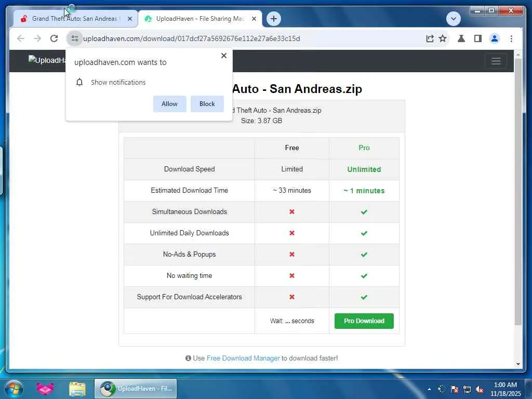This screenshot has height=399, width=532.
Task: Click green check for Unlimited Daily Downloads
Action: pyautogui.click(x=364, y=233)
